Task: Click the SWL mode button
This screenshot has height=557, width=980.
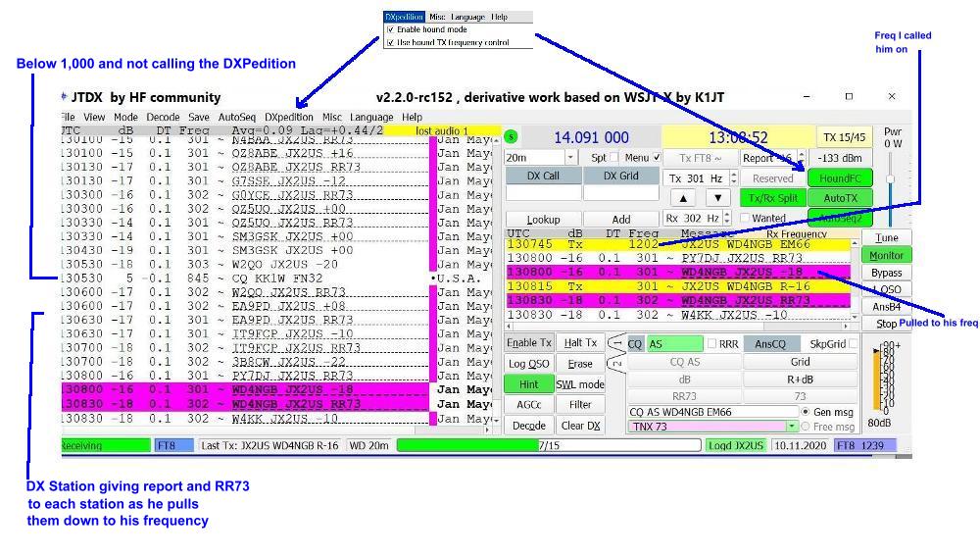Action: (580, 384)
